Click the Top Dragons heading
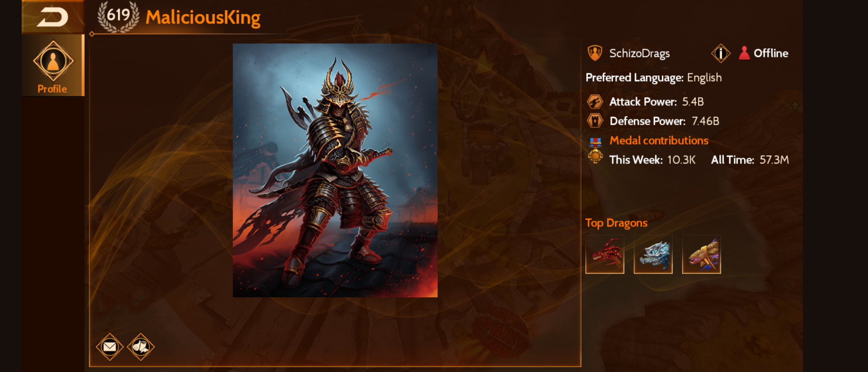This screenshot has width=868, height=372. click(x=616, y=223)
